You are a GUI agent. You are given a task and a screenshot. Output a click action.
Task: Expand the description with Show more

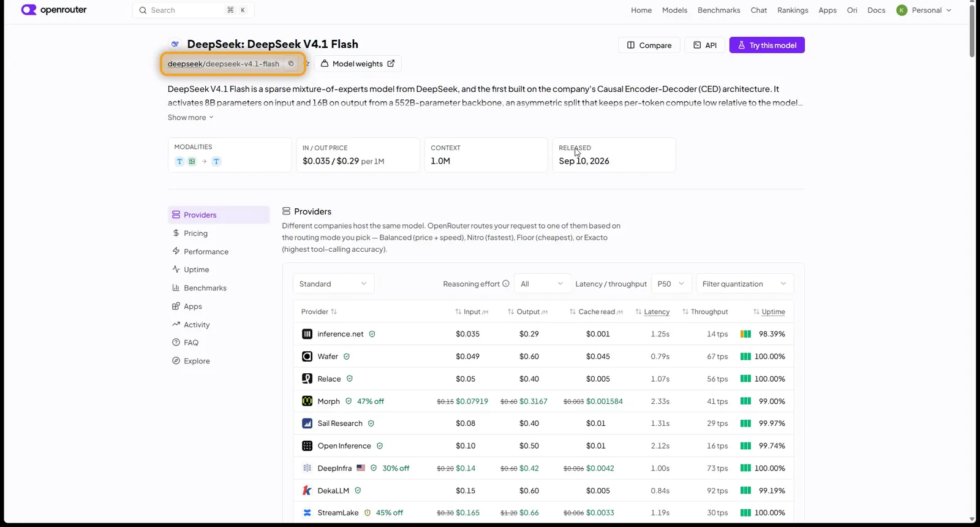[x=190, y=118]
